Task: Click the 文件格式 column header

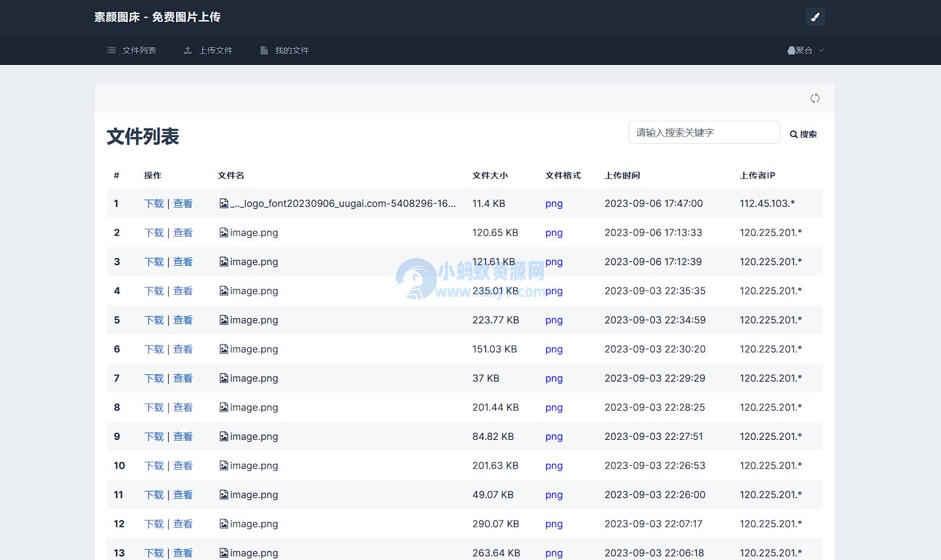Action: point(562,175)
